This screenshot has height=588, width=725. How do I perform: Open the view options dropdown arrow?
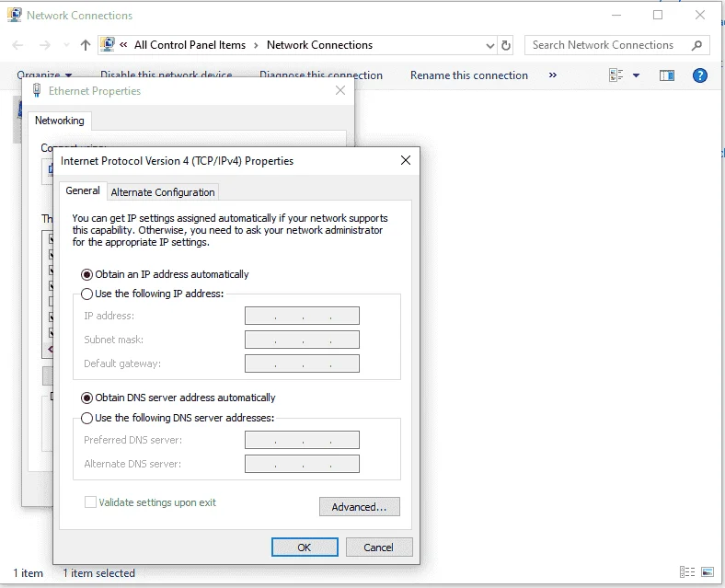[x=637, y=75]
